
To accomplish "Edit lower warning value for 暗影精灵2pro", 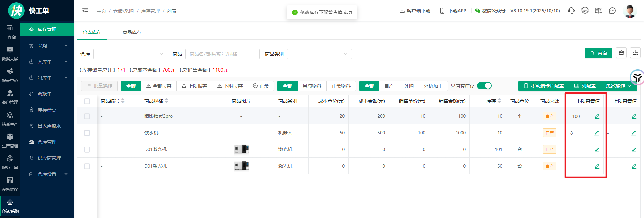I will (x=597, y=116).
